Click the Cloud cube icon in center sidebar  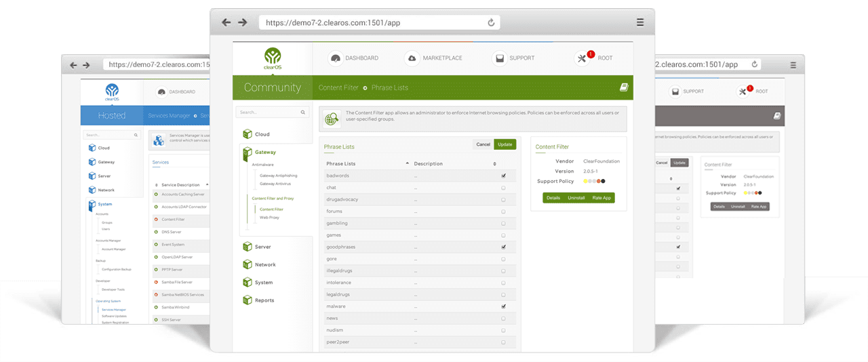(248, 134)
